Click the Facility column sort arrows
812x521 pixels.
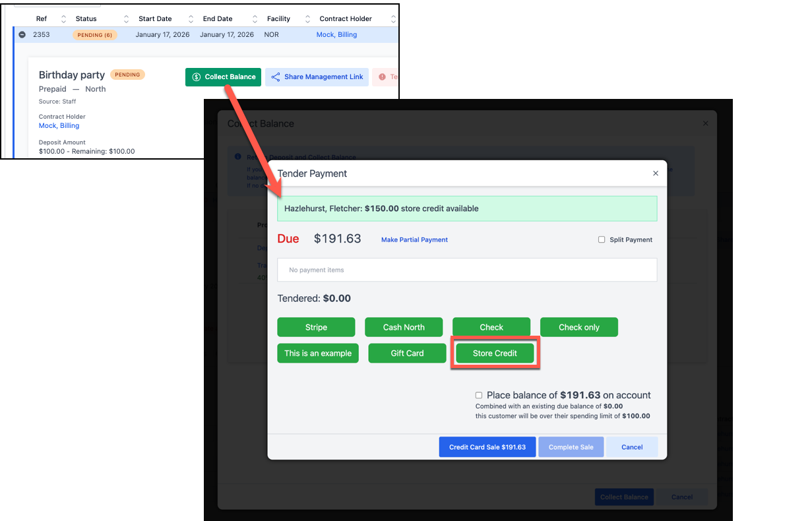[305, 19]
